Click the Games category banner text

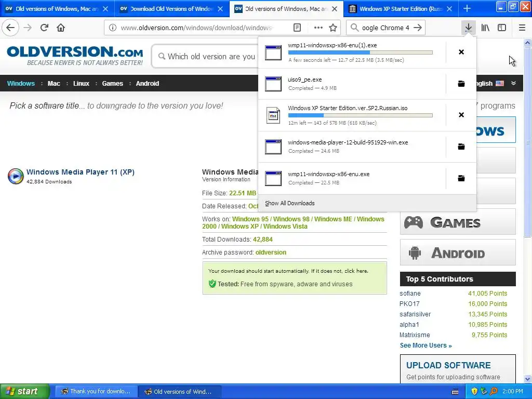[455, 223]
